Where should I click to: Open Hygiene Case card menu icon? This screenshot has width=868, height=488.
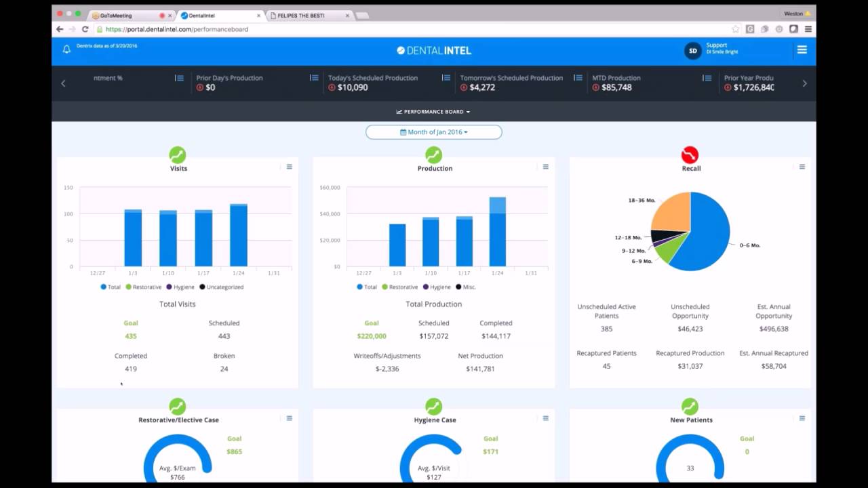tap(546, 418)
